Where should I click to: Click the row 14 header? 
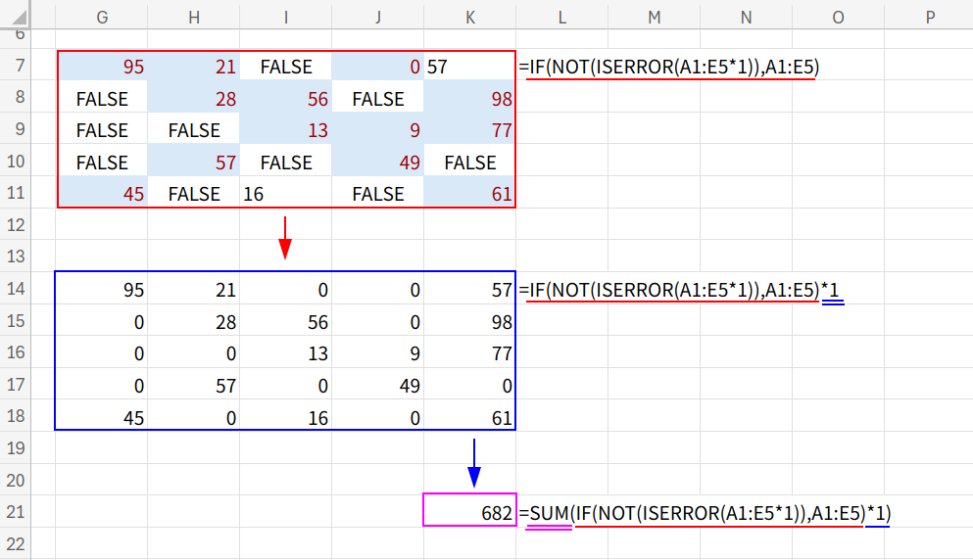coord(15,289)
